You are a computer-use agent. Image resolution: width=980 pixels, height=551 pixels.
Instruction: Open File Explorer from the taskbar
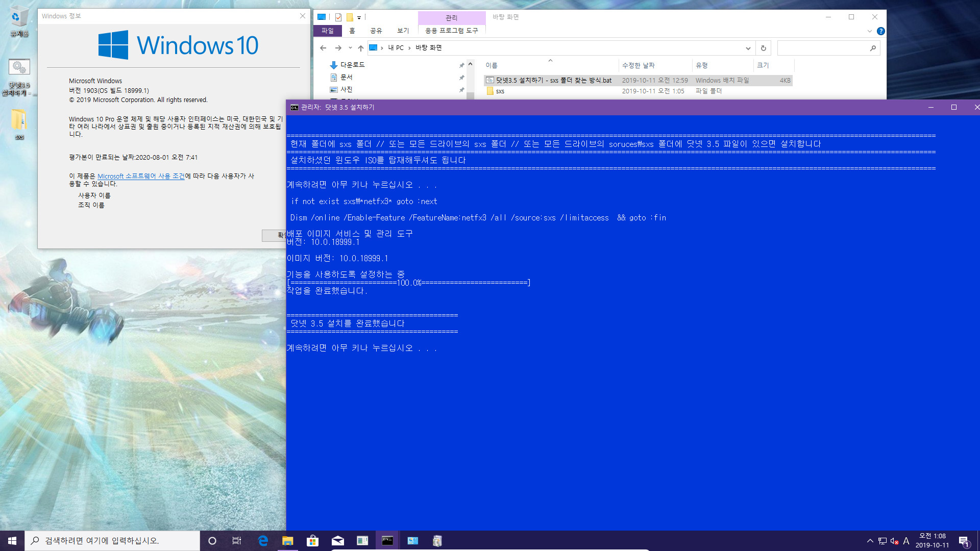coord(288,541)
